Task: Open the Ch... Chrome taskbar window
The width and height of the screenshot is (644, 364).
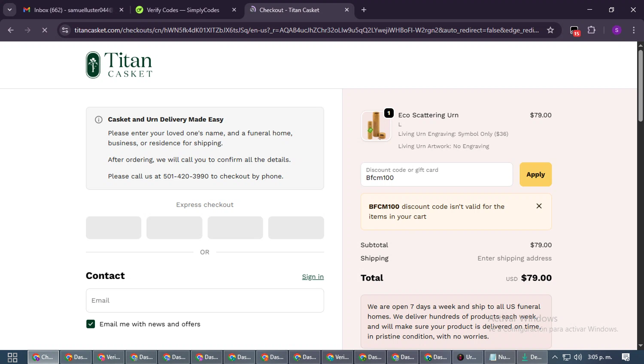Action: (x=43, y=357)
